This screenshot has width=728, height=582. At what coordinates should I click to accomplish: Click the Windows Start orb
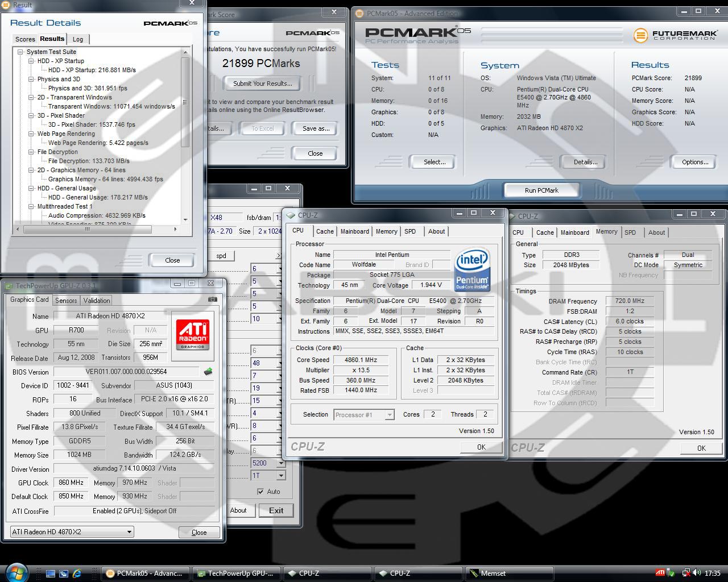(16, 572)
